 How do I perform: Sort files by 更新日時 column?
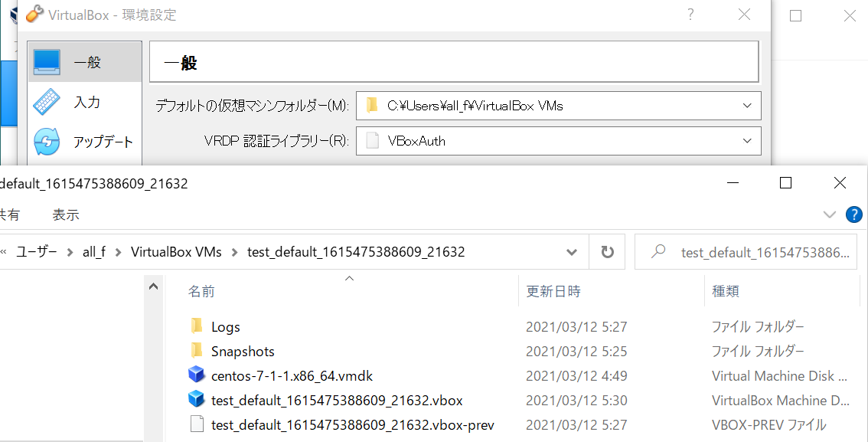[553, 291]
